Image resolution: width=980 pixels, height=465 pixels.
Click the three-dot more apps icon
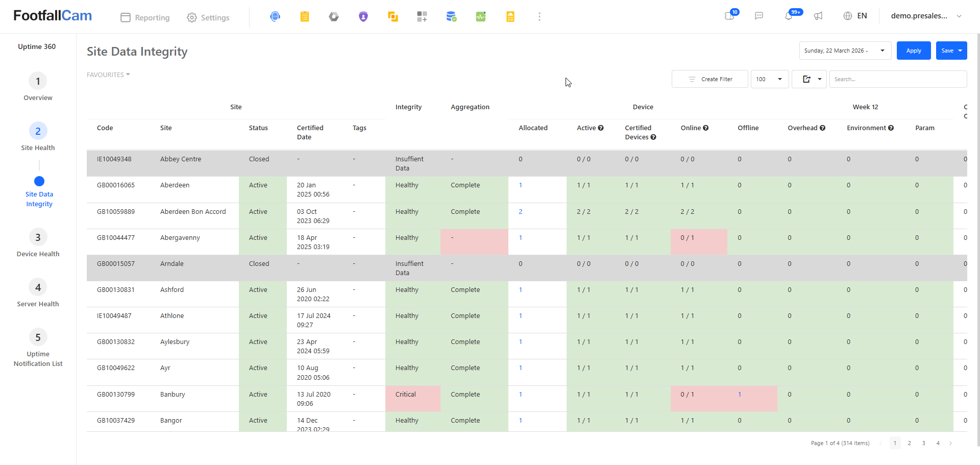click(540, 17)
